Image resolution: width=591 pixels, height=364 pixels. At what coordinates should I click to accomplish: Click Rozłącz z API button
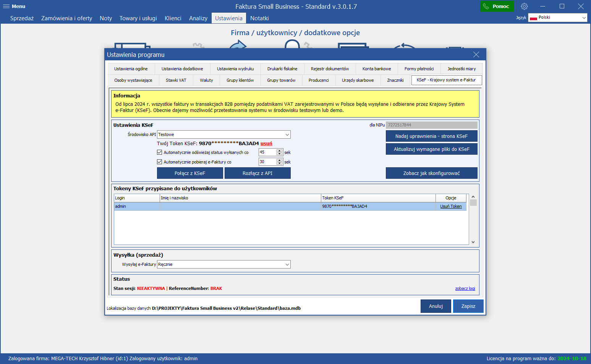(257, 173)
